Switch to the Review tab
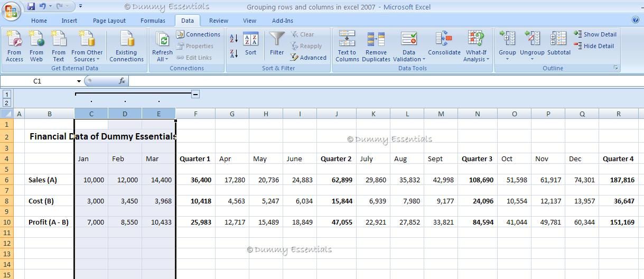The width and height of the screenshot is (644, 279). [219, 21]
